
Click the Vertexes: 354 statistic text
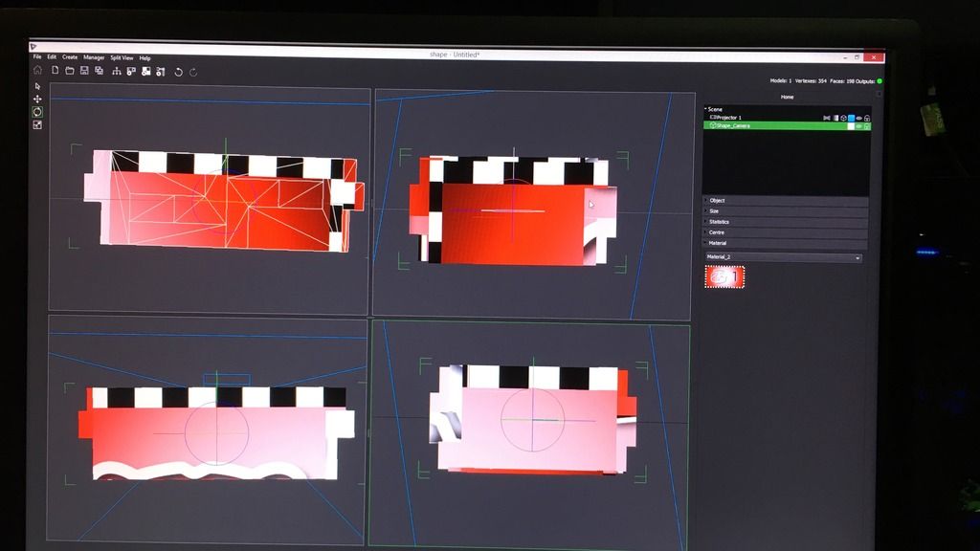pos(811,81)
